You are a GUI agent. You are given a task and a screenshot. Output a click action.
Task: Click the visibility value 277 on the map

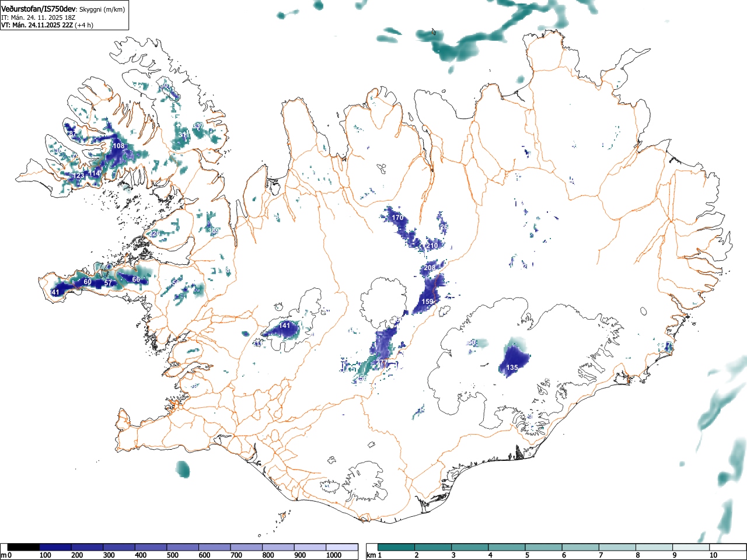pyautogui.click(x=382, y=363)
